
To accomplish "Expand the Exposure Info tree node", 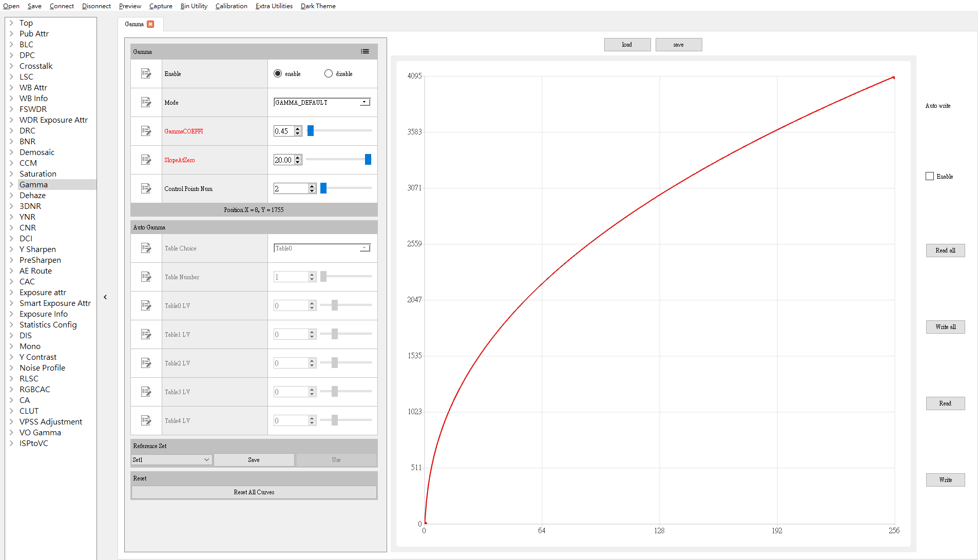I will click(11, 314).
